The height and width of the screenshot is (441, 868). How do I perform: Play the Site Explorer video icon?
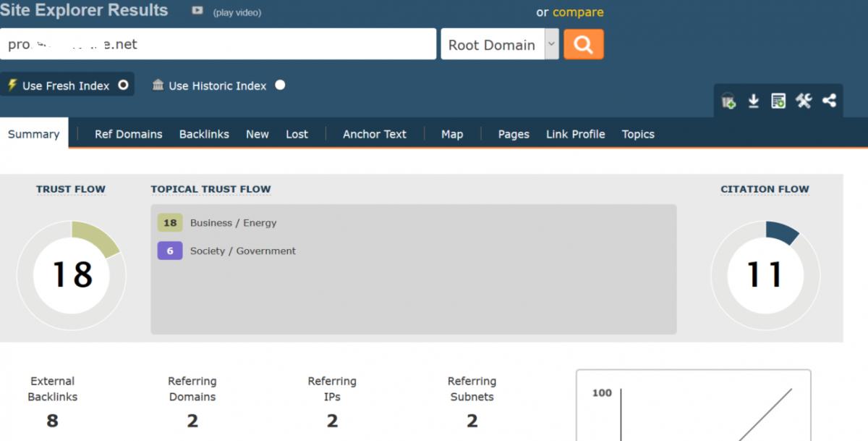197,11
